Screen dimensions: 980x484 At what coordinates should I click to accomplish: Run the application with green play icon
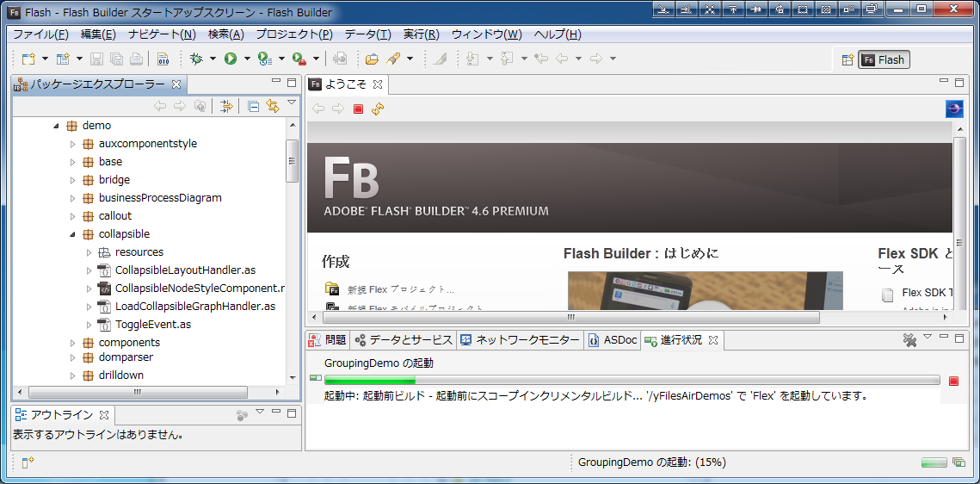pos(231,59)
